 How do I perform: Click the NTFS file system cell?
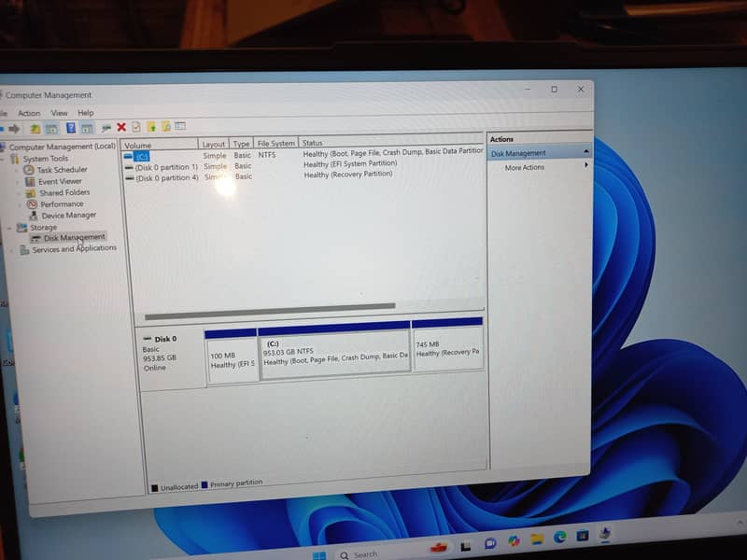click(267, 155)
